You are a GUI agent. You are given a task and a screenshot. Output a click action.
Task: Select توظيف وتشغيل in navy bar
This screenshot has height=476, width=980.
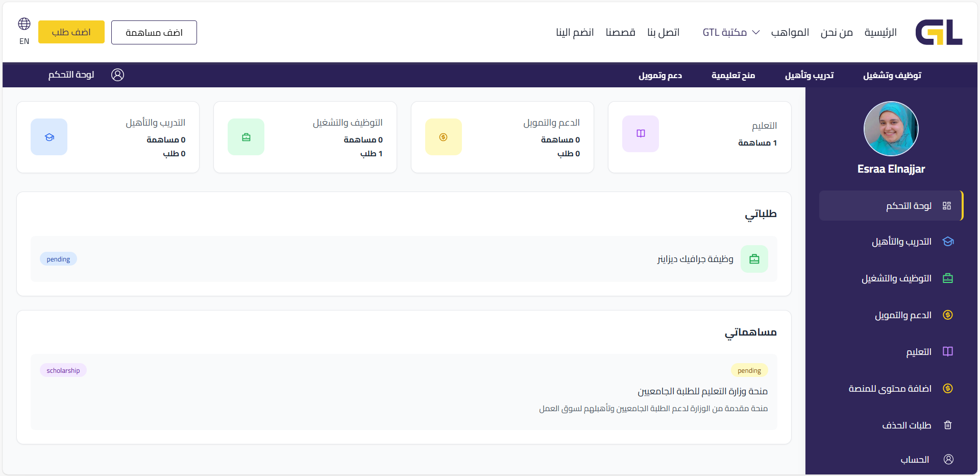coord(892,76)
